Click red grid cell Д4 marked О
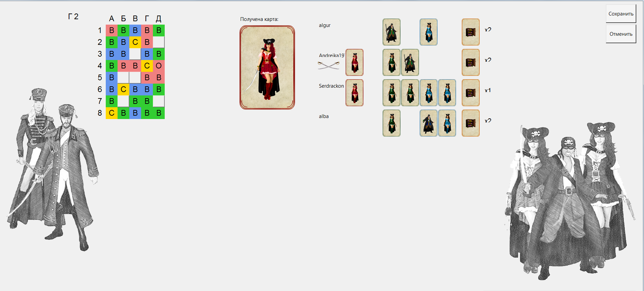 (x=159, y=66)
